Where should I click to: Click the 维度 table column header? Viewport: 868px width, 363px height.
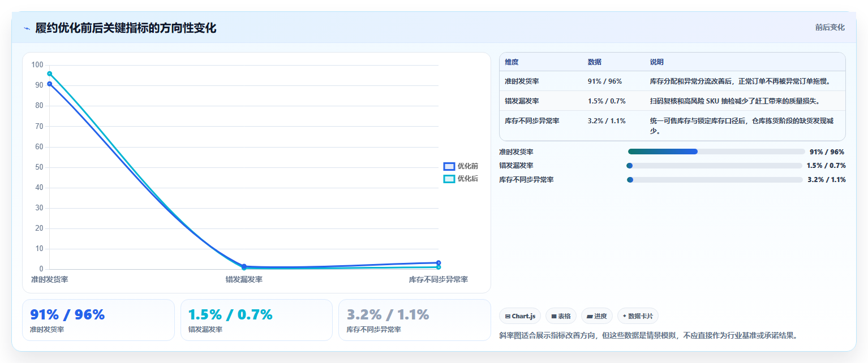pyautogui.click(x=512, y=62)
